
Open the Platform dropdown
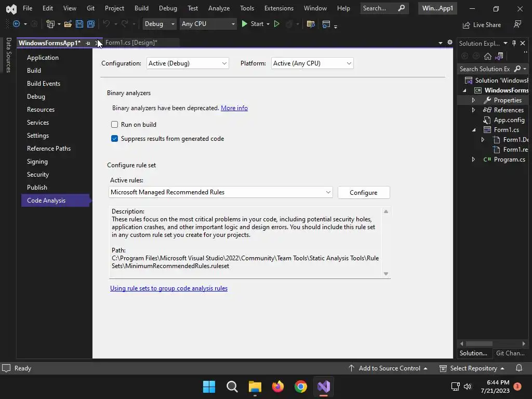pyautogui.click(x=312, y=63)
